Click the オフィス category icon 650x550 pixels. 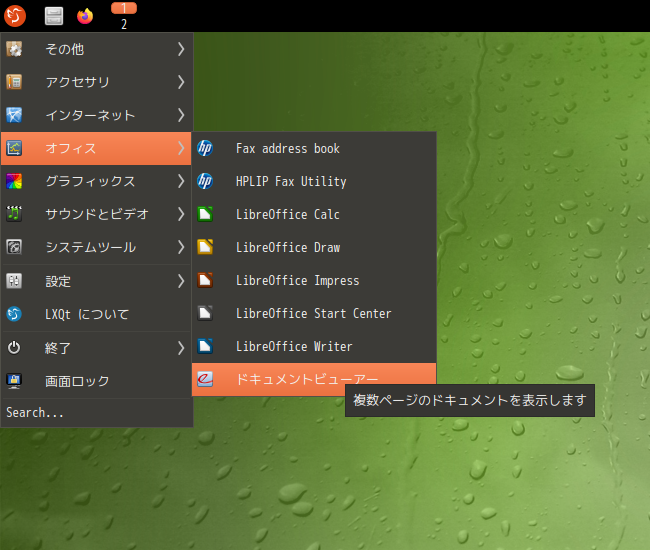tap(14, 148)
